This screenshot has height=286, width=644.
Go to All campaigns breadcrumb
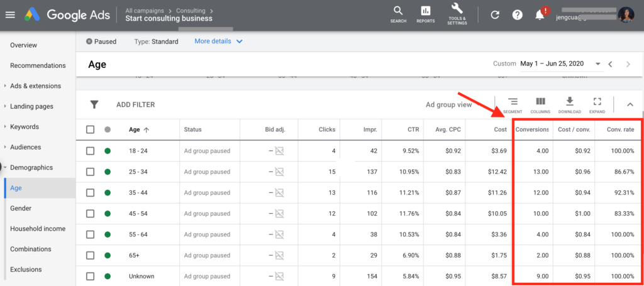(x=145, y=11)
